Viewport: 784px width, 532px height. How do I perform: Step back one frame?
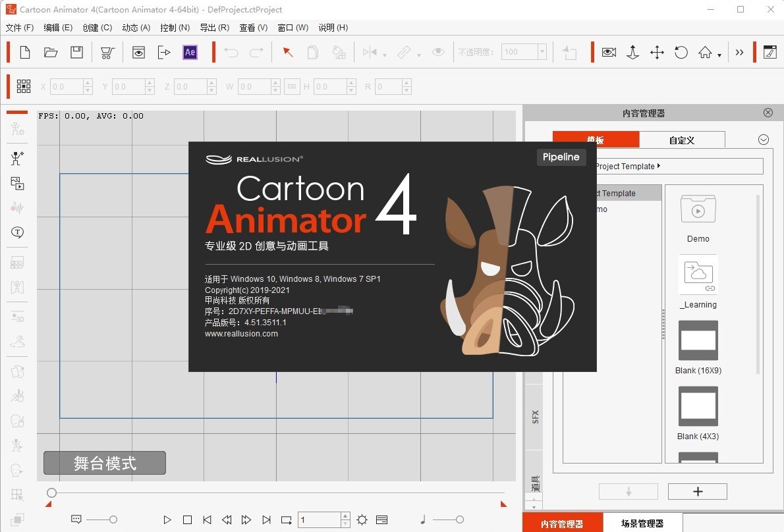pyautogui.click(x=227, y=520)
